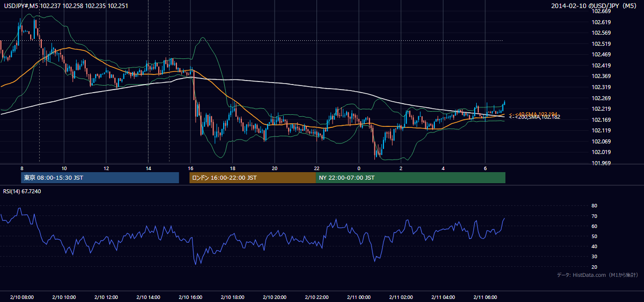Click the RSI scale value 60
644x302 pixels.
pos(594,226)
